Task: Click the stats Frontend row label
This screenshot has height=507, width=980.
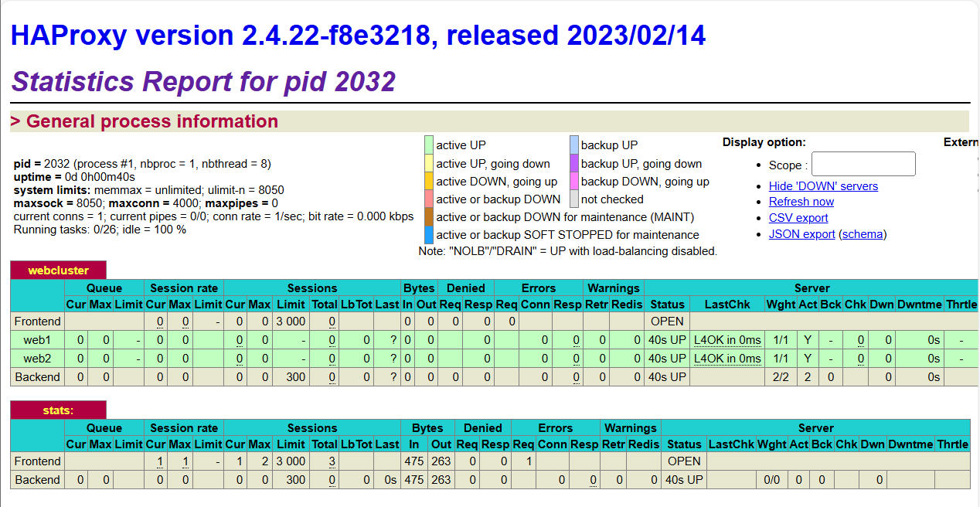Action: [38, 461]
